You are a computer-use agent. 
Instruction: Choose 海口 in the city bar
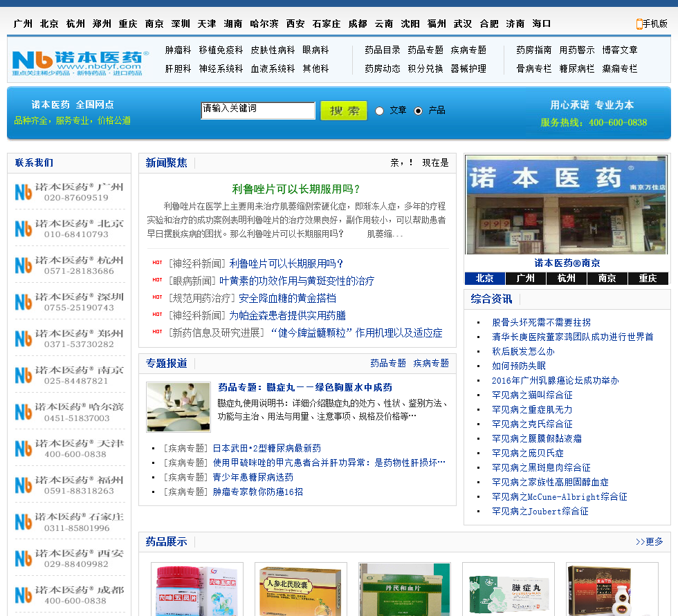(x=541, y=24)
